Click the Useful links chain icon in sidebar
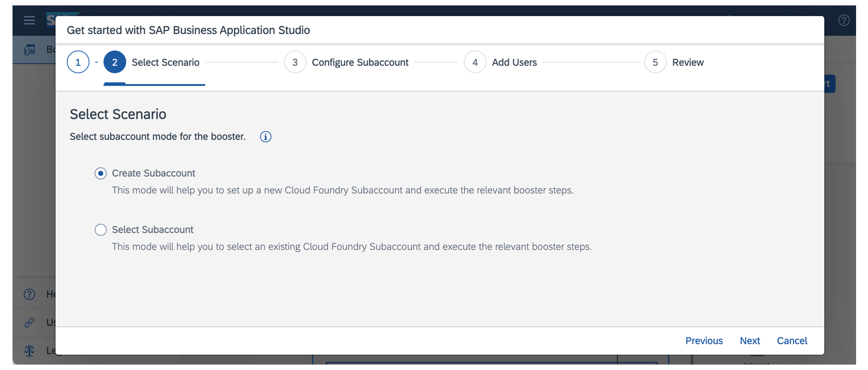Image resolution: width=868 pixels, height=370 pixels. (x=29, y=322)
